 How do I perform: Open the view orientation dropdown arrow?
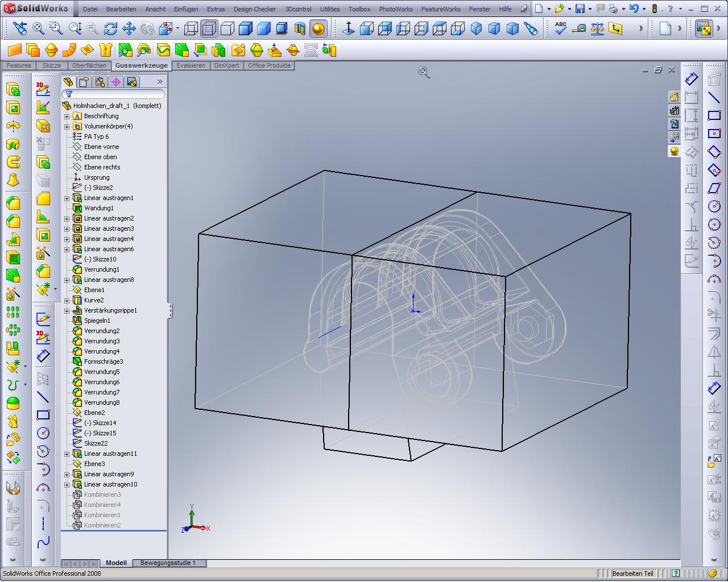coord(177,28)
